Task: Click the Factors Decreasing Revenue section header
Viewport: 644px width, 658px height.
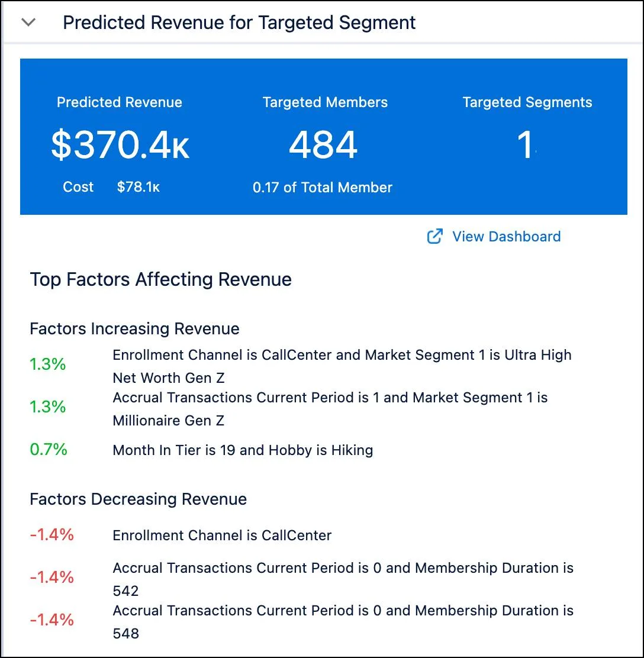Action: [x=138, y=499]
